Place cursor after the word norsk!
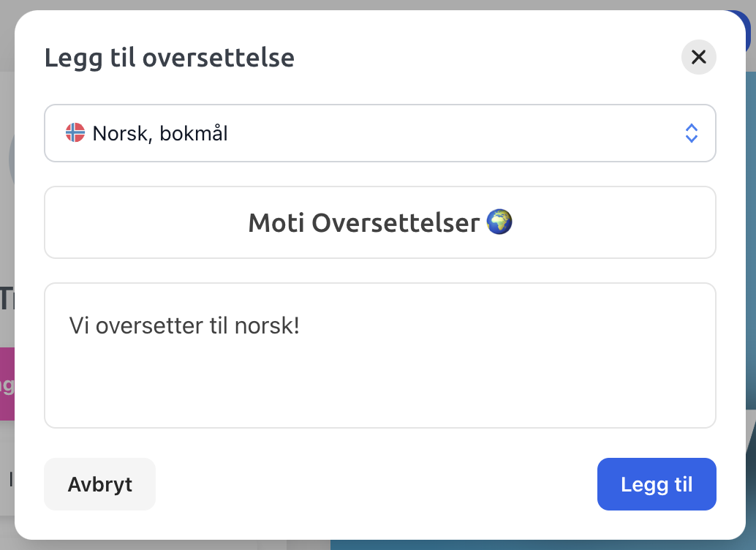The width and height of the screenshot is (756, 550). 300,325
